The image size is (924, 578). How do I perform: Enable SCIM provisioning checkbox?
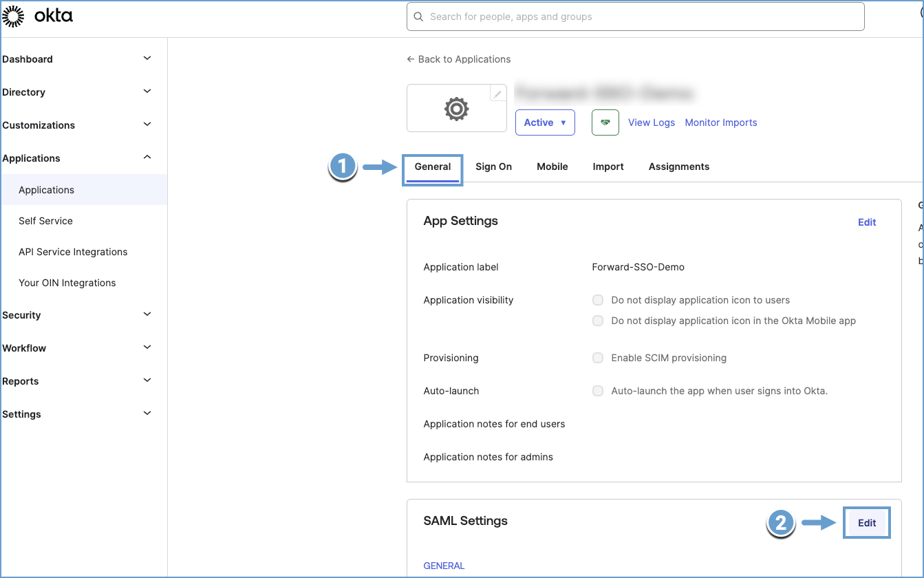click(597, 357)
